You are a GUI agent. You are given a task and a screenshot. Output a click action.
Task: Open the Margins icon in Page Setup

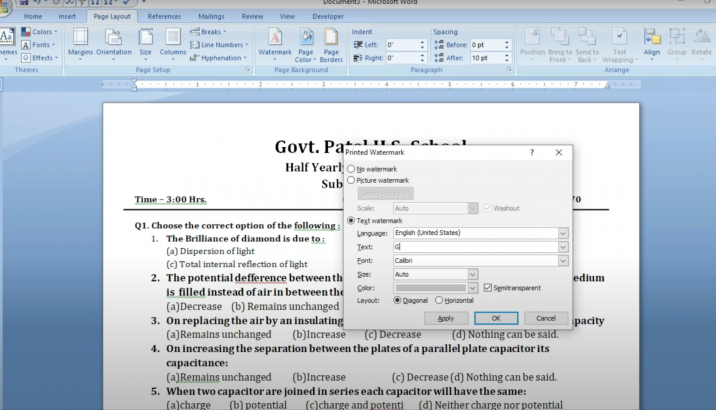[x=80, y=41]
